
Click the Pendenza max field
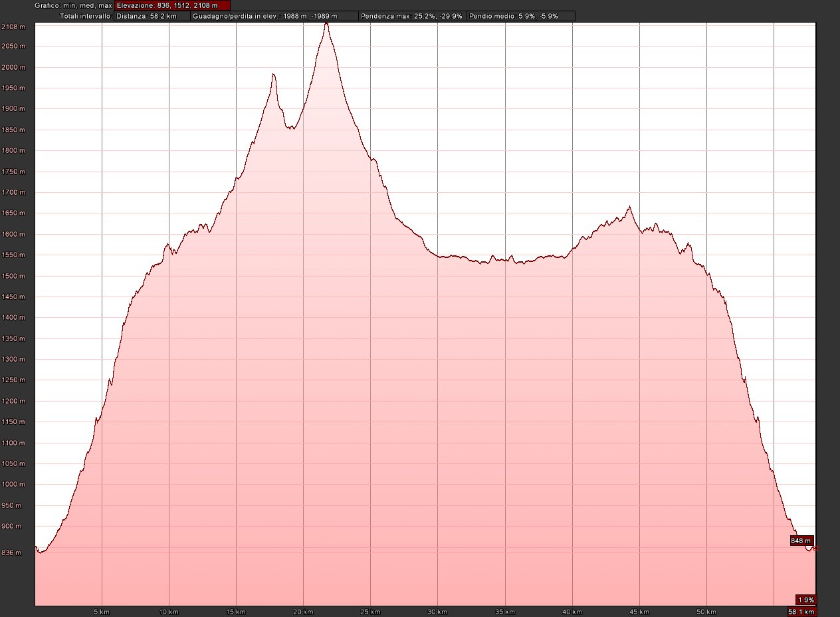pyautogui.click(x=412, y=15)
